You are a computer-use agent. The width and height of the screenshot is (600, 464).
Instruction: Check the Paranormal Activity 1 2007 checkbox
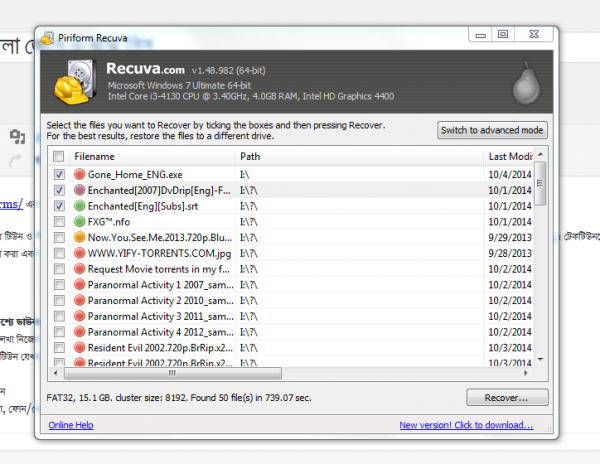point(59,285)
